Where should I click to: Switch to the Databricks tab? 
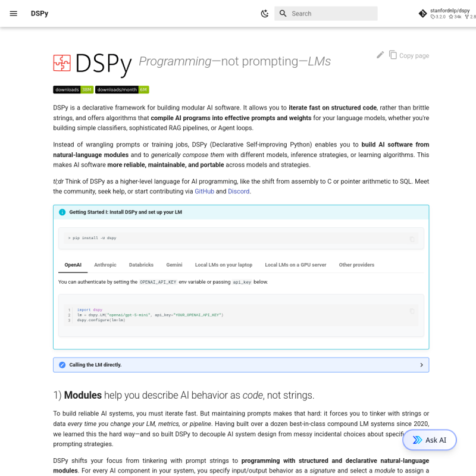pyautogui.click(x=141, y=265)
